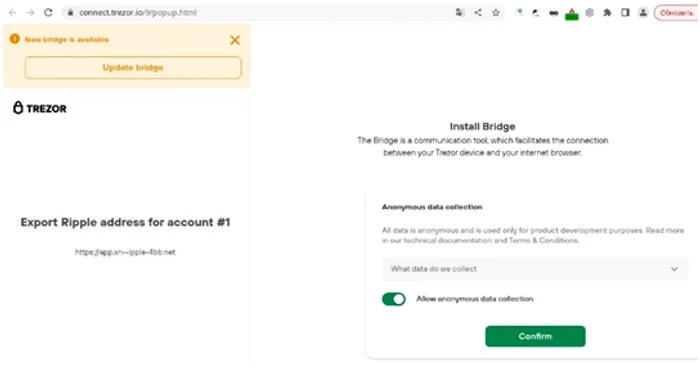Reload the page with the refresh icon
This screenshot has height=368, width=700.
[48, 13]
